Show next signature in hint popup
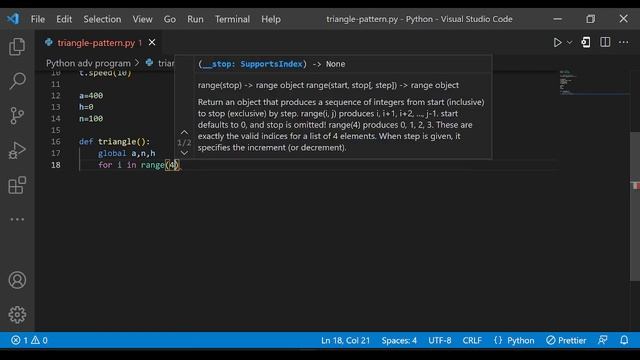 tap(184, 153)
